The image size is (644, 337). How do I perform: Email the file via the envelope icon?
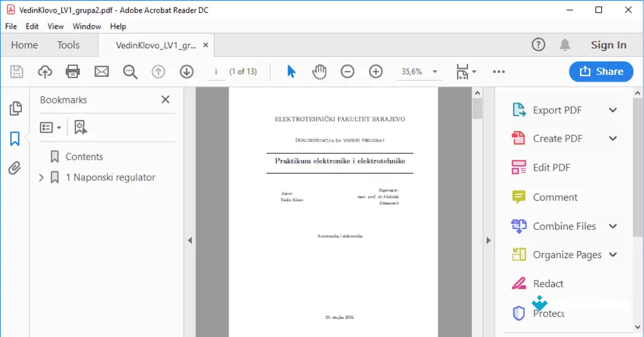point(101,71)
